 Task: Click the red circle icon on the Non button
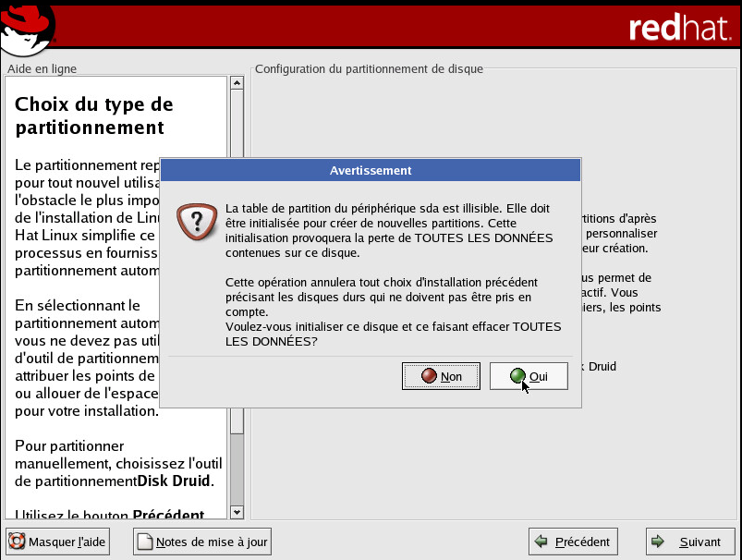pos(429,376)
